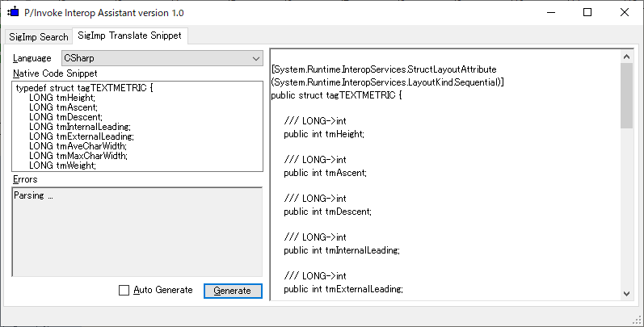Click the LONG->int comment above tmDescent
Viewport: 644px width, 327px height.
(x=315, y=199)
